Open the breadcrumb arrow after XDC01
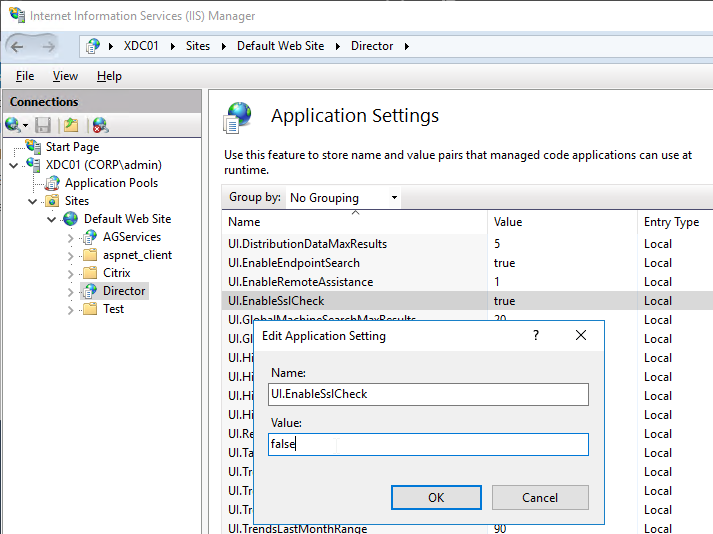 point(173,46)
